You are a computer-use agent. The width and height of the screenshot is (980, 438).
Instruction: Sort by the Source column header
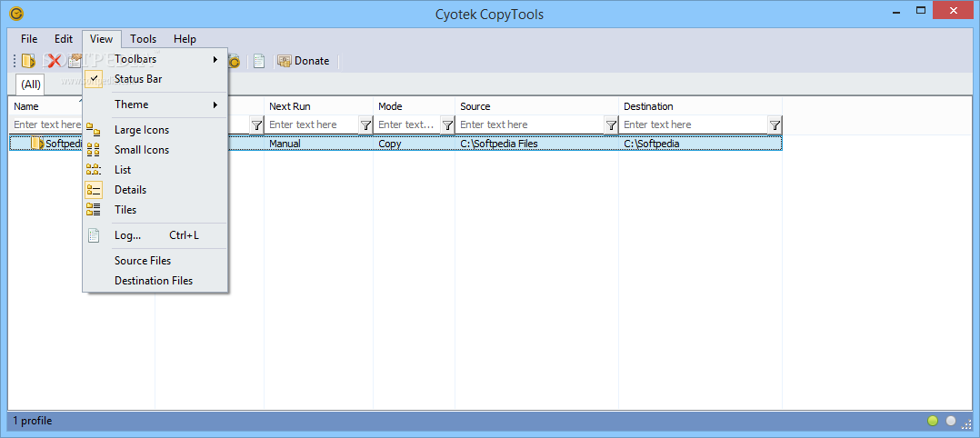tap(537, 106)
